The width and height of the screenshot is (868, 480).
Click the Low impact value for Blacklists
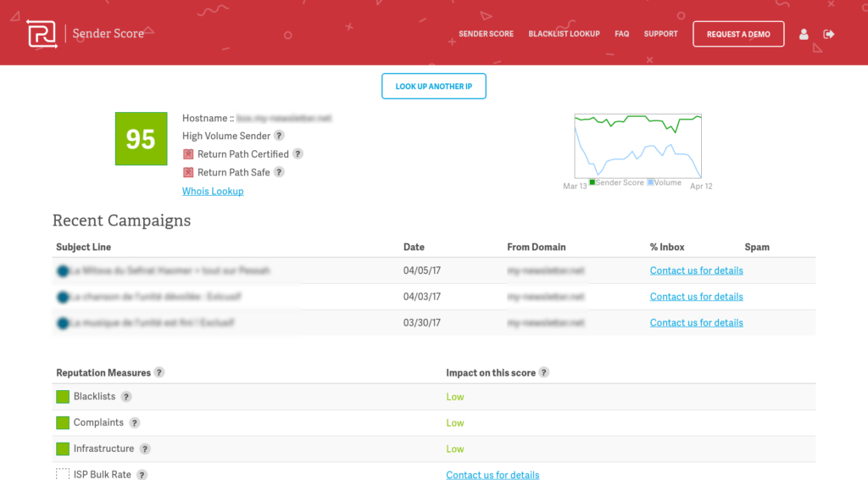tap(455, 397)
